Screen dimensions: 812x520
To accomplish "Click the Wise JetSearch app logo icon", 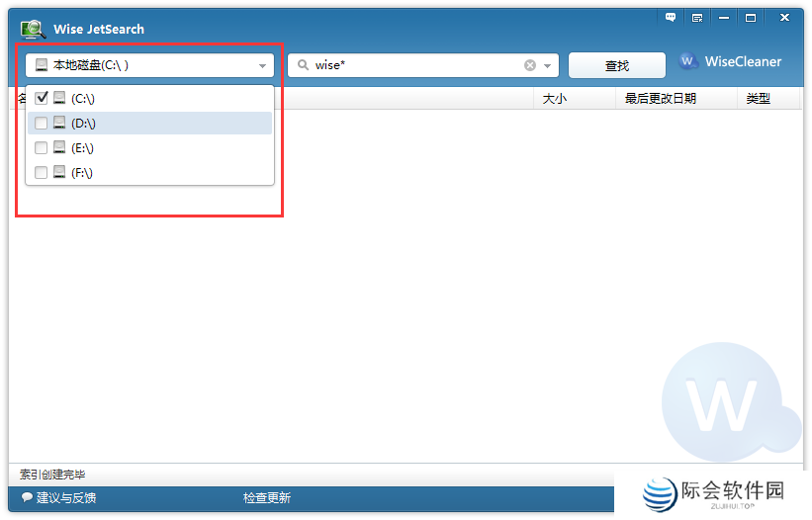I will click(x=33, y=29).
